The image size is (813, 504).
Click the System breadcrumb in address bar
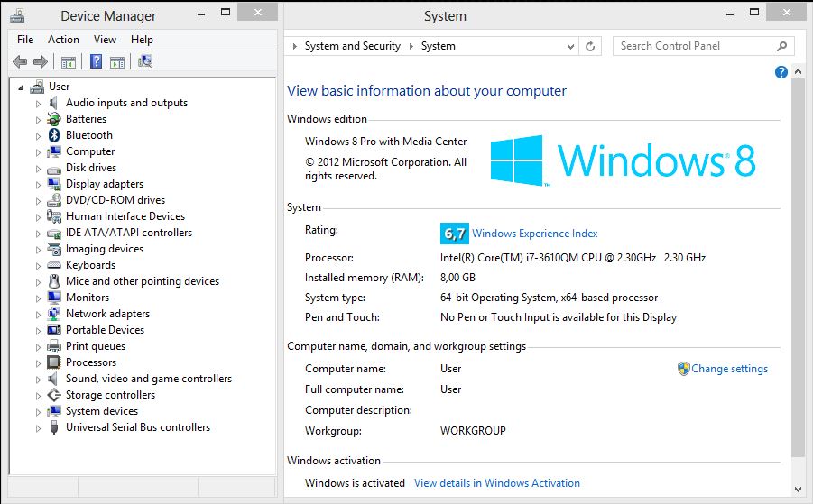coord(439,46)
